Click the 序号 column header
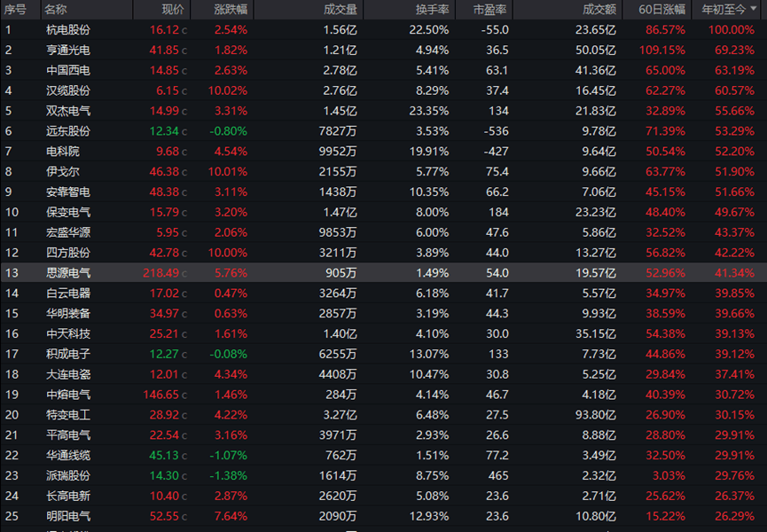767x532 pixels. click(15, 9)
